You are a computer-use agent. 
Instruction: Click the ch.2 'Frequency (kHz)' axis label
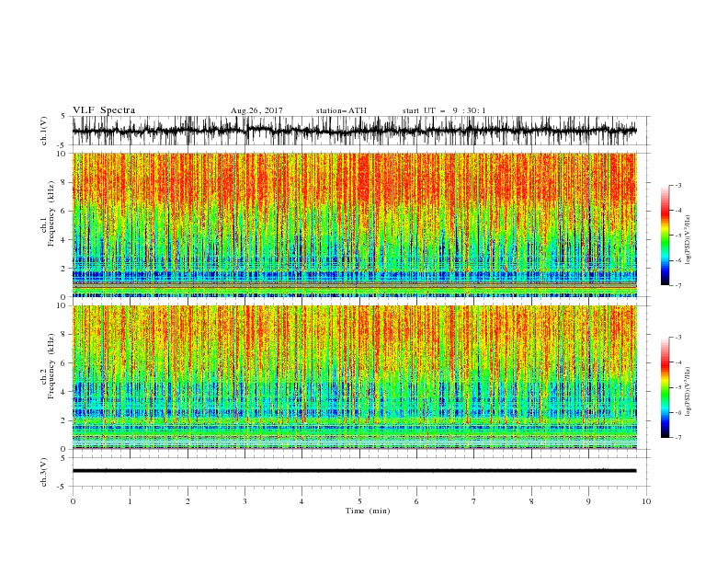pos(51,366)
